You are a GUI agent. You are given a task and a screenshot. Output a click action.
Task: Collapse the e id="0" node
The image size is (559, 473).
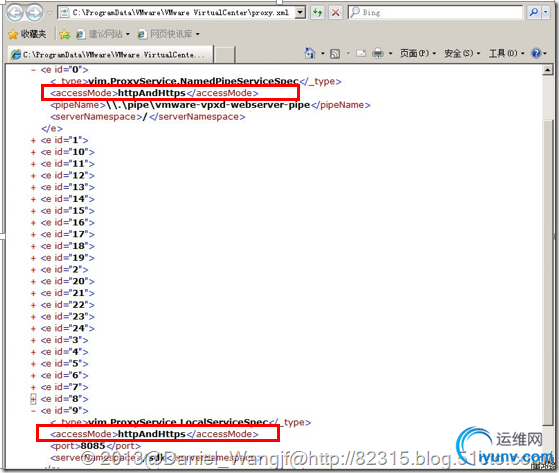point(33,70)
